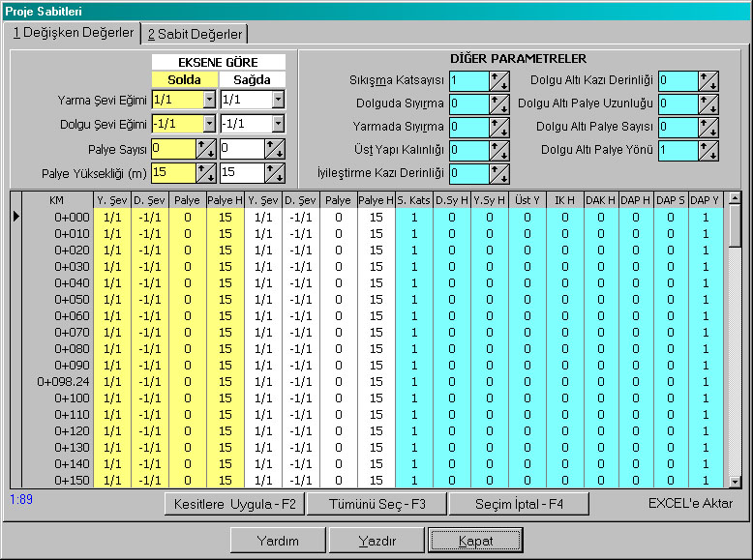Click spinner icon beside Yarmada Sıyırma field
The image size is (753, 560).
click(499, 128)
